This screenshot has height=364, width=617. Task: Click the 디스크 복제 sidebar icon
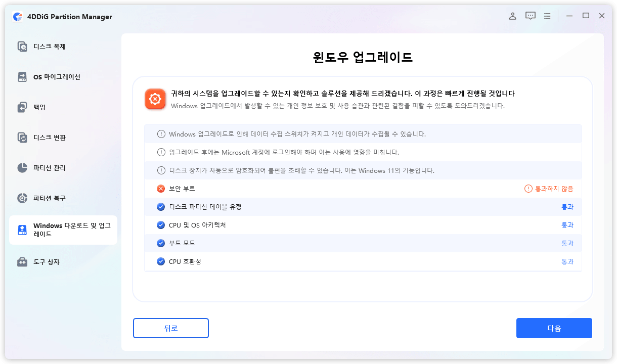coord(22,47)
